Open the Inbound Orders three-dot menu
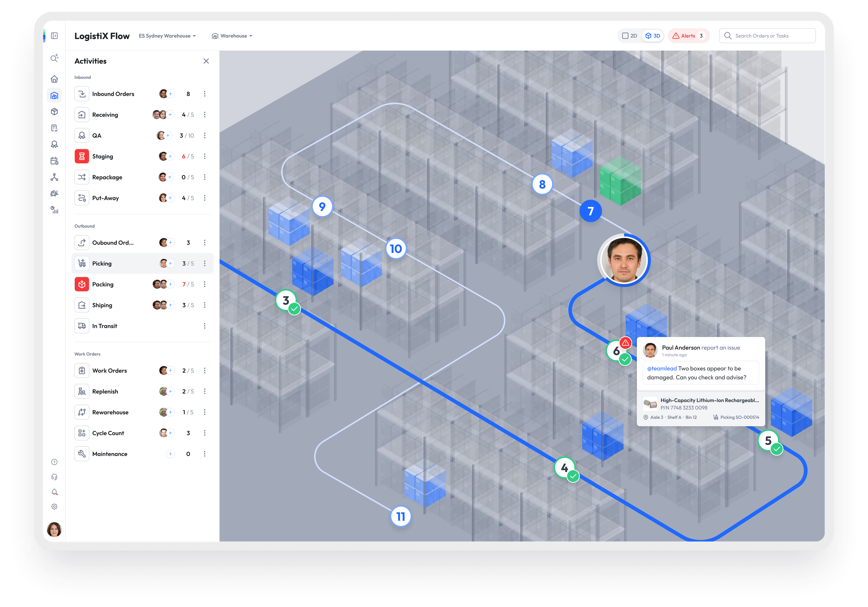This screenshot has height=607, width=868. 205,94
